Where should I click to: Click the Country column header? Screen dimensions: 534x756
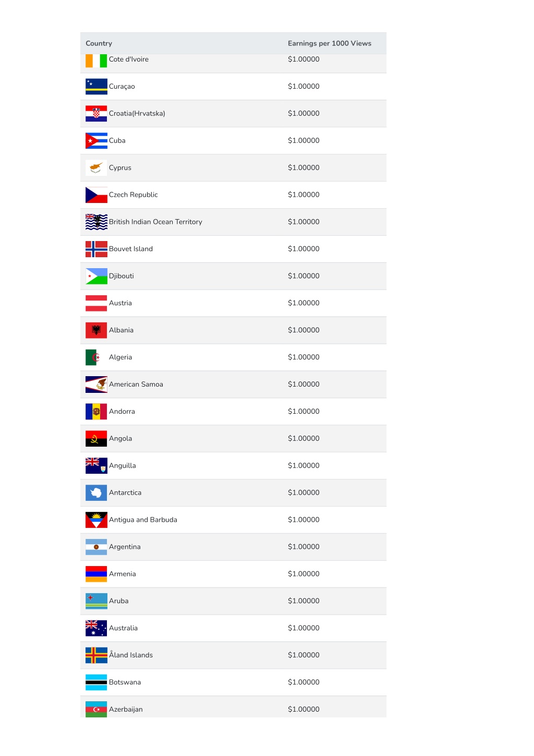pyautogui.click(x=99, y=43)
